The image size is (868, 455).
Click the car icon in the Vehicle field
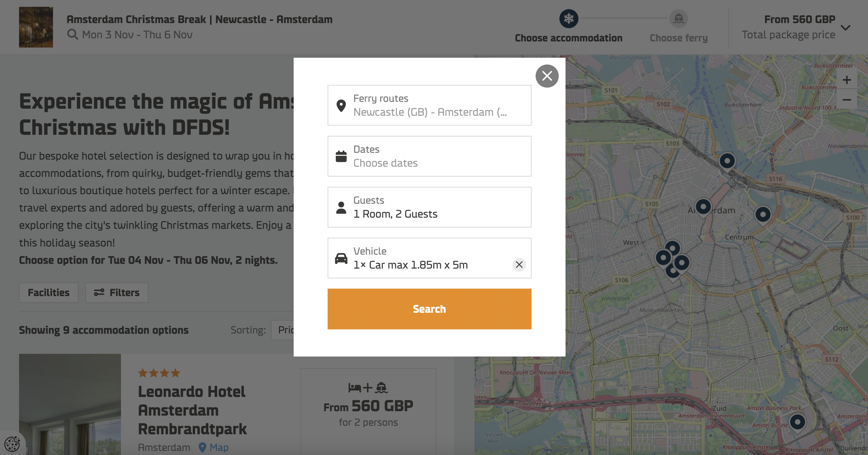pyautogui.click(x=341, y=258)
